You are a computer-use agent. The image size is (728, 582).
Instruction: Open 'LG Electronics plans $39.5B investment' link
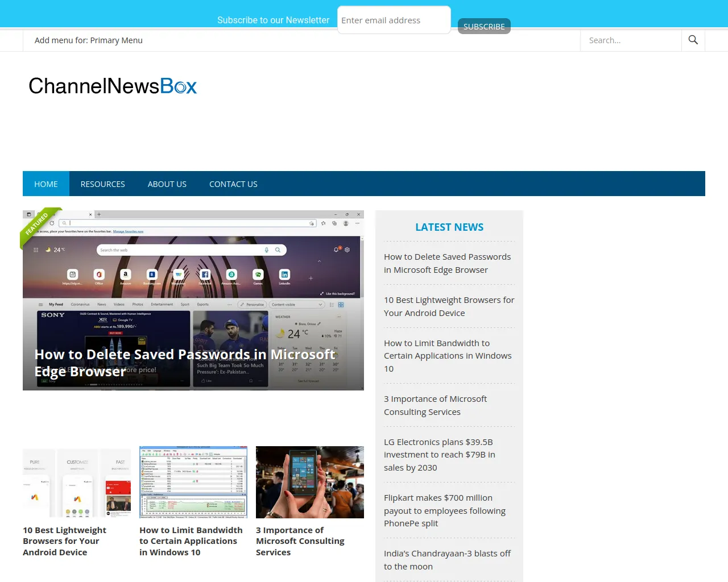(x=440, y=455)
